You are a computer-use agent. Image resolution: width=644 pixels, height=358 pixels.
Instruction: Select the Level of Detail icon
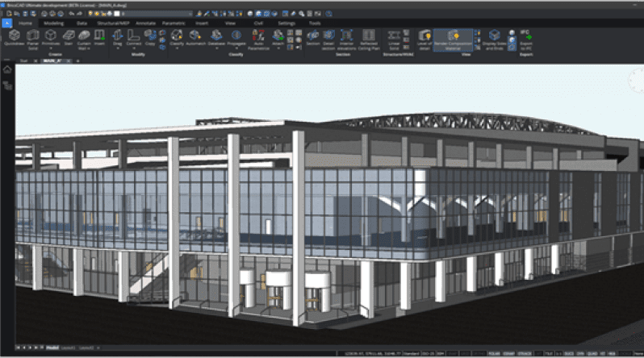click(425, 39)
